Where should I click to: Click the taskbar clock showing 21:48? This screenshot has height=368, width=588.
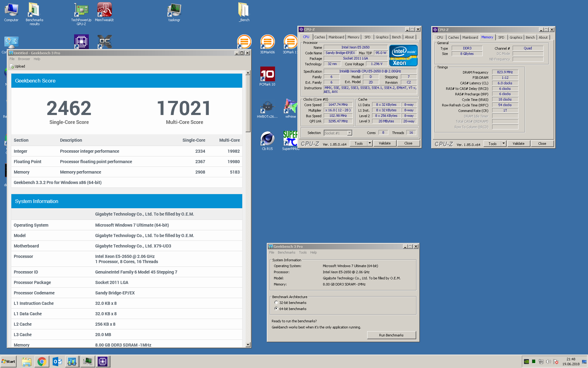(571, 362)
